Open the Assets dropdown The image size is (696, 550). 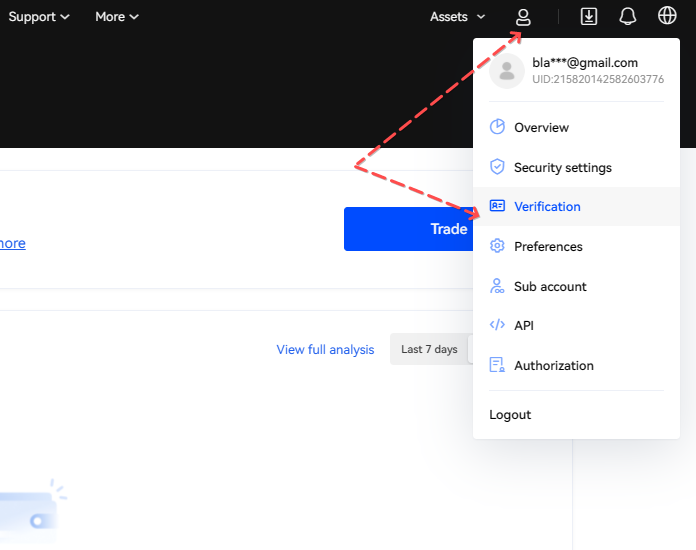tap(457, 17)
